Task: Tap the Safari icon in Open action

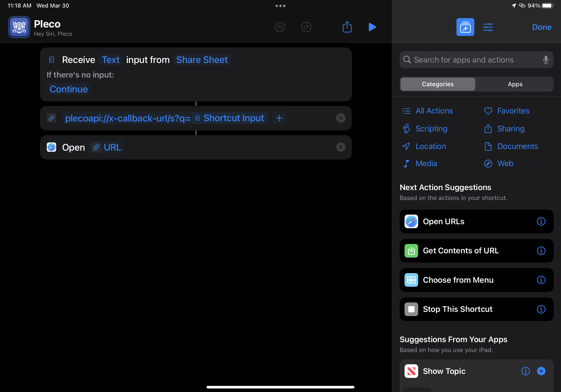Action: (x=51, y=147)
